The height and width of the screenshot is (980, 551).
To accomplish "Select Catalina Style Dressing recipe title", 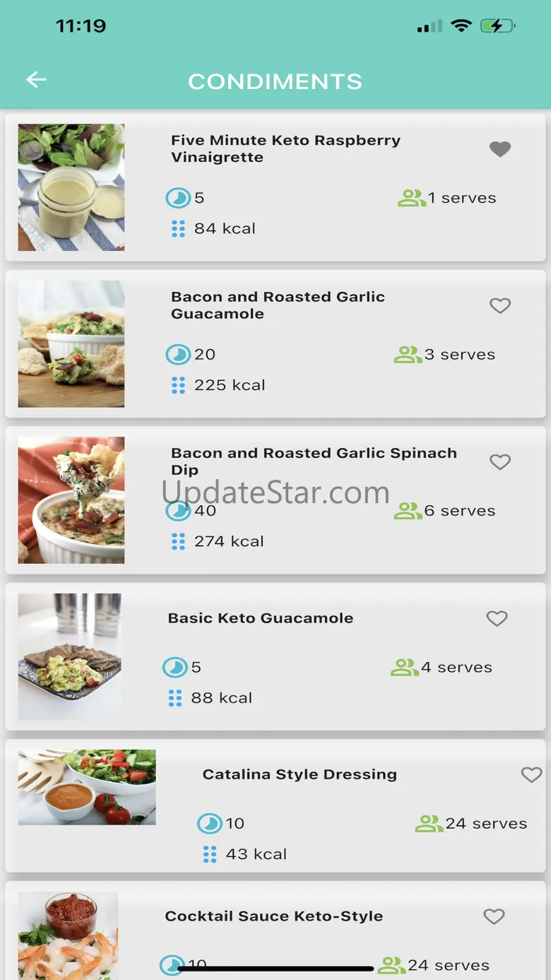I will [300, 774].
